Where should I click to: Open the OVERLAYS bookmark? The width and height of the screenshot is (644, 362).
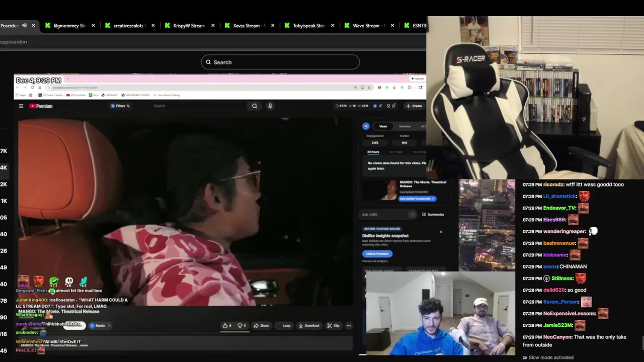coord(110,95)
